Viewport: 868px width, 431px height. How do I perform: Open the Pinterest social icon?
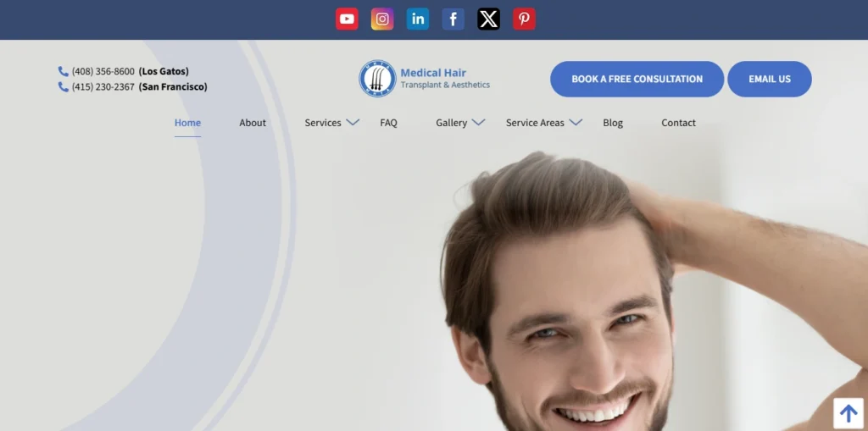pyautogui.click(x=524, y=19)
